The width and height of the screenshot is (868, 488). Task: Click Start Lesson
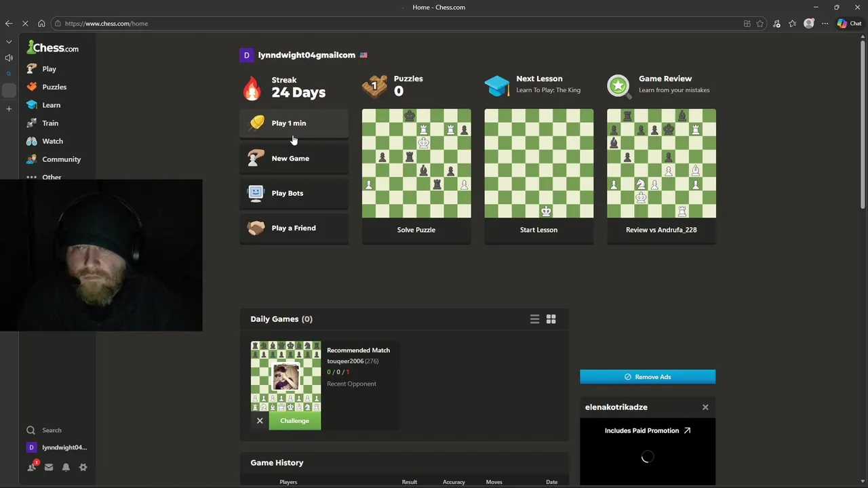(539, 230)
